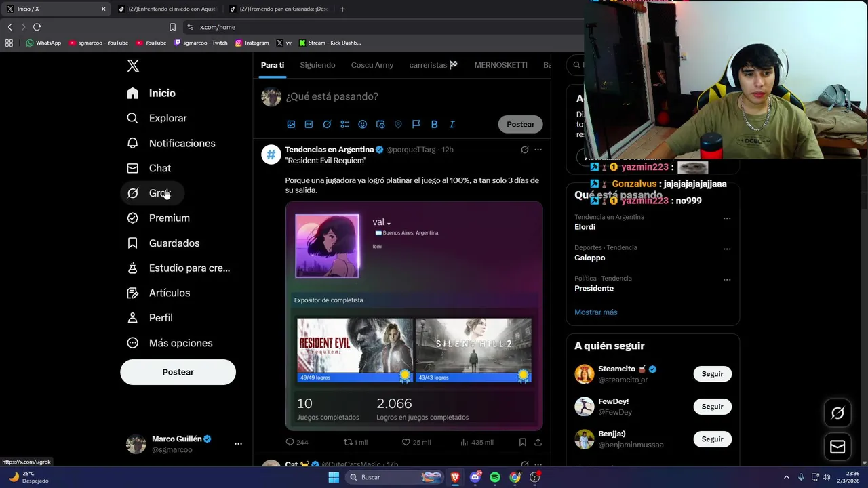Open Estudio para creadores
Screen dimensions: 868x488
179,268
